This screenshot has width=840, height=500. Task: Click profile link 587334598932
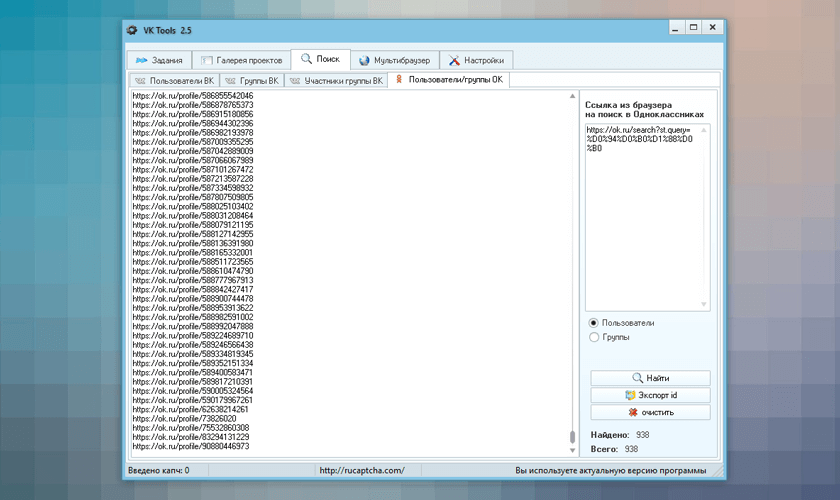[x=193, y=188]
